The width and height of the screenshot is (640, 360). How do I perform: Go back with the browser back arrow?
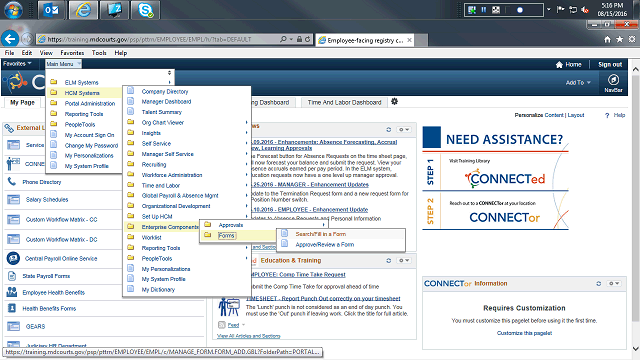click(10, 39)
